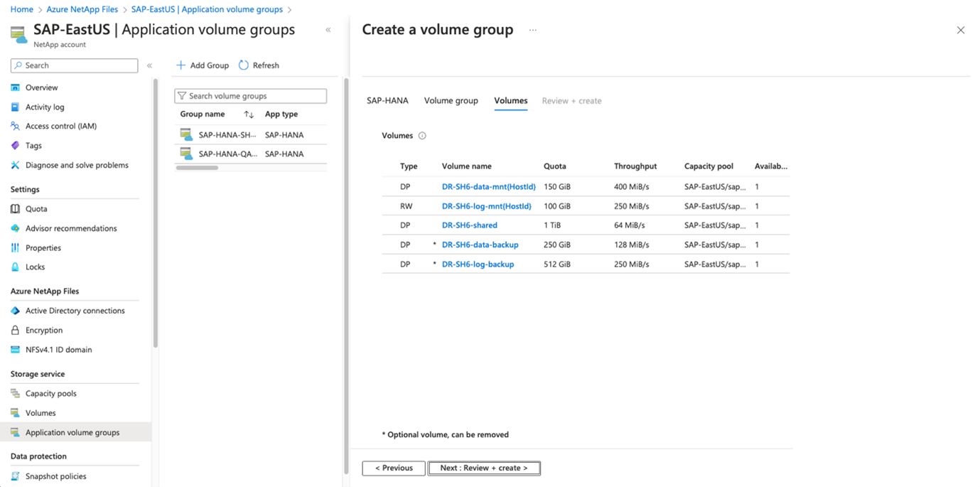Select the Review + create tab

click(571, 101)
